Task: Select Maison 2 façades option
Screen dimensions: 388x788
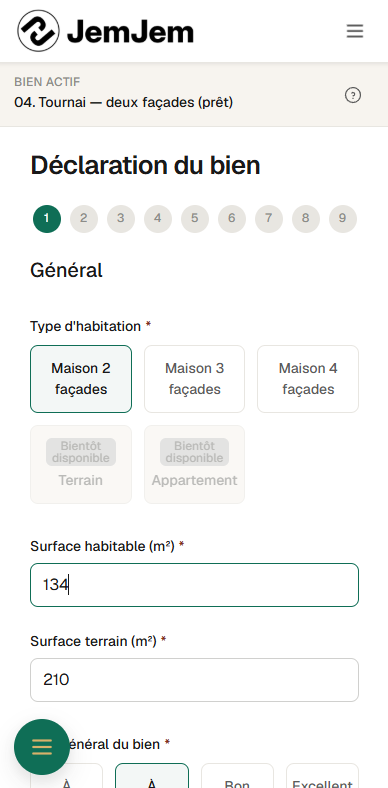Action: (81, 379)
